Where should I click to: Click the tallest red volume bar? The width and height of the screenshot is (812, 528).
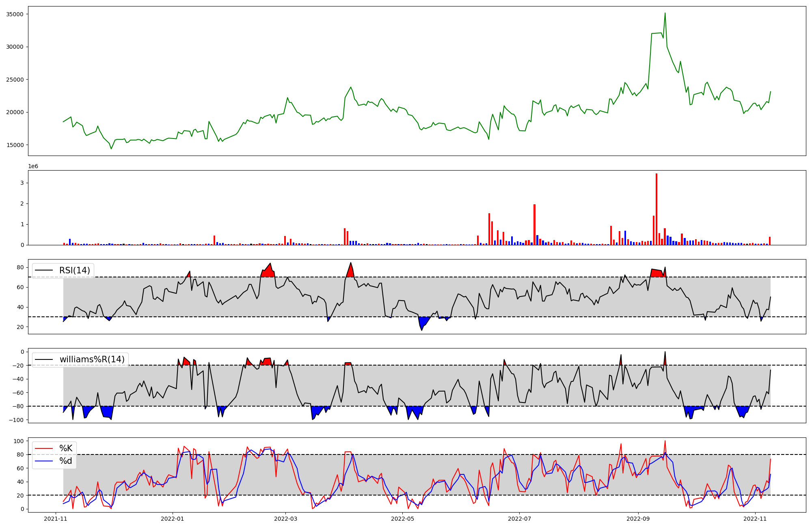pyautogui.click(x=657, y=209)
